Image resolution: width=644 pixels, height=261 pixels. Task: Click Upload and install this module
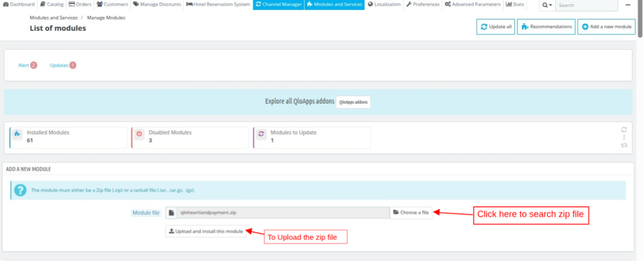click(206, 231)
